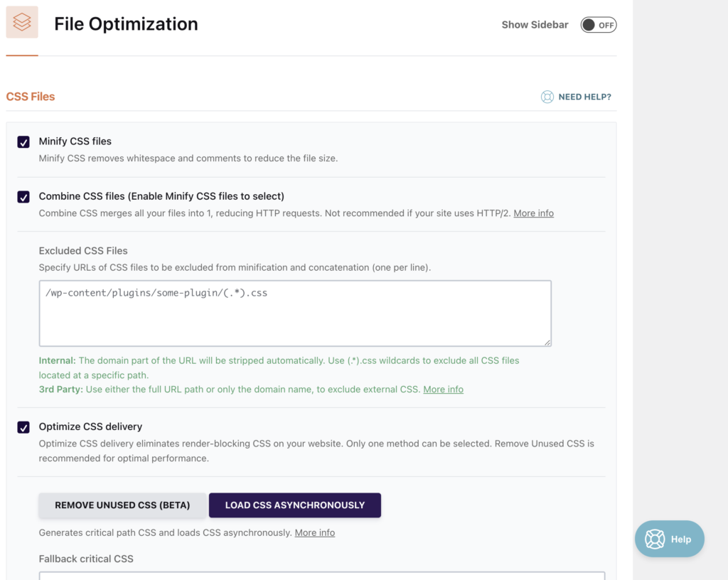Click the green Internal: hint text

(279, 367)
